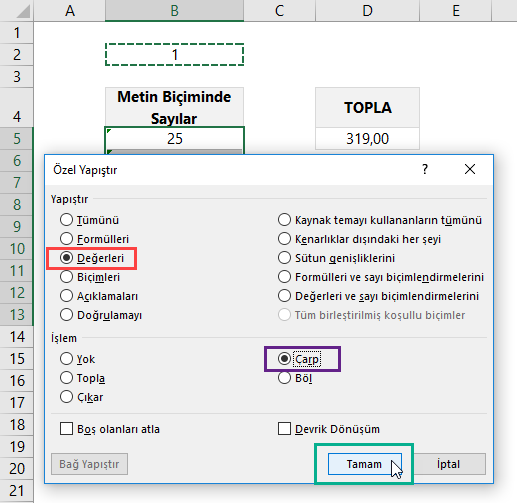517x503 pixels.
Task: Click the TOPLA result cell 319,00
Action: [367, 138]
